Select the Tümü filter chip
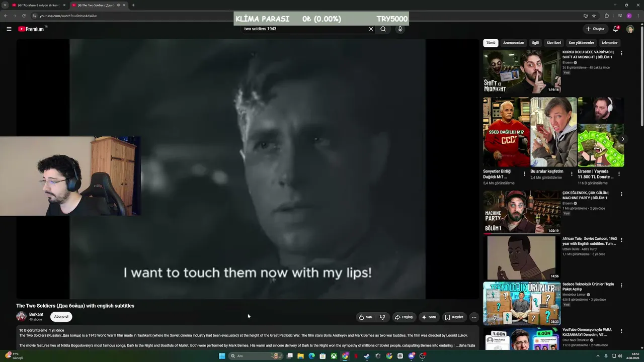 [491, 43]
